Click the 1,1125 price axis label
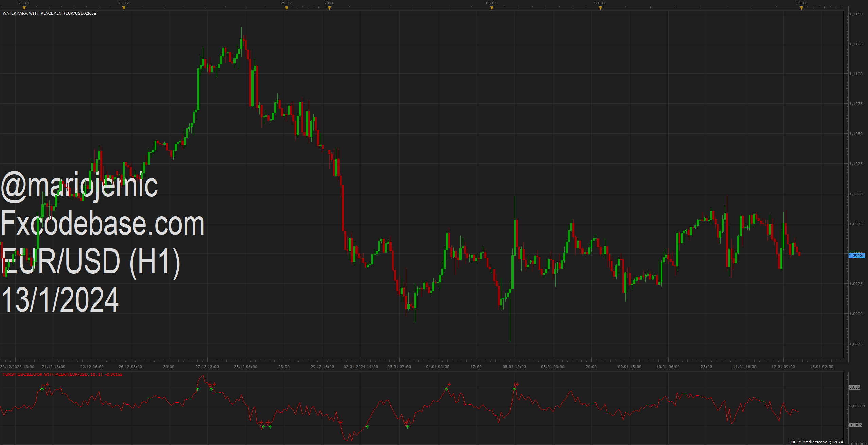 coord(856,44)
